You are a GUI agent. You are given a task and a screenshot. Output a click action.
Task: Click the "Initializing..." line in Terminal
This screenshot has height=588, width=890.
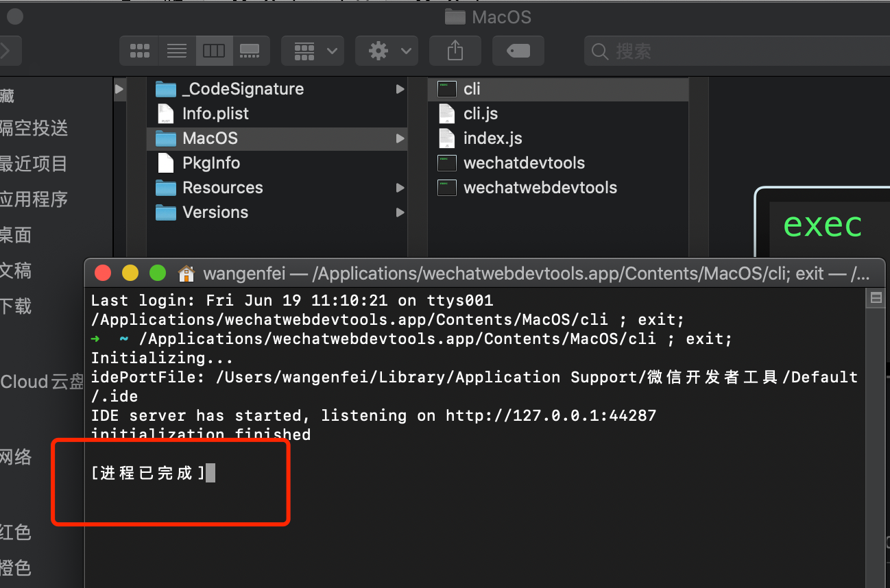(x=162, y=358)
